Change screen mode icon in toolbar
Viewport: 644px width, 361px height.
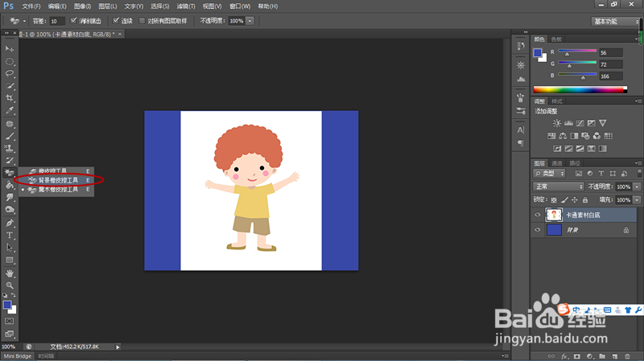[x=10, y=334]
